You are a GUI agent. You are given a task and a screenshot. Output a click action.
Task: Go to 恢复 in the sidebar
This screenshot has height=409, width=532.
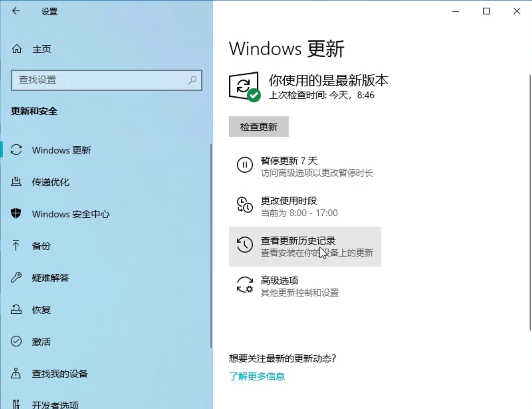(x=41, y=310)
